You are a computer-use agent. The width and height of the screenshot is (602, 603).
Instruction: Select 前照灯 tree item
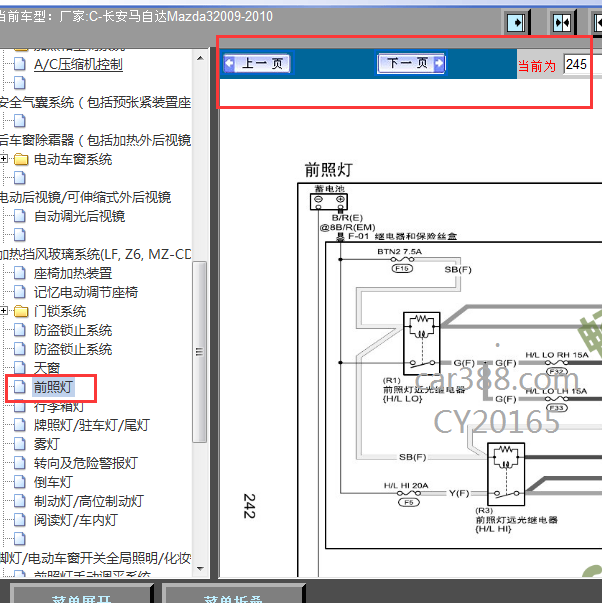point(53,387)
